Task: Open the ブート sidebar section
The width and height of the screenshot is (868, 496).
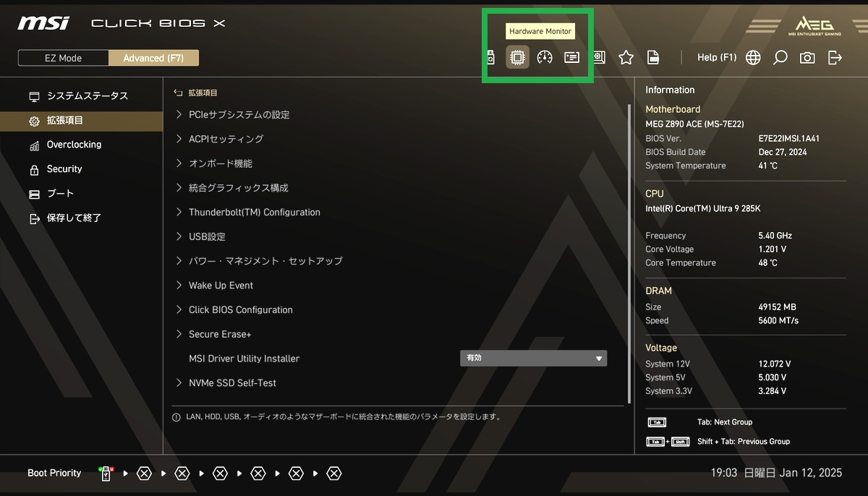Action: 81,194
